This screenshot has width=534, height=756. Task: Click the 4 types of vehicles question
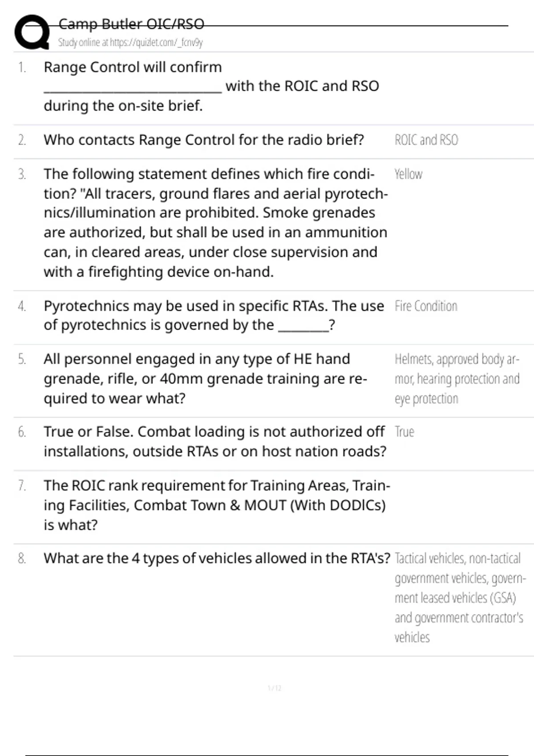click(217, 559)
